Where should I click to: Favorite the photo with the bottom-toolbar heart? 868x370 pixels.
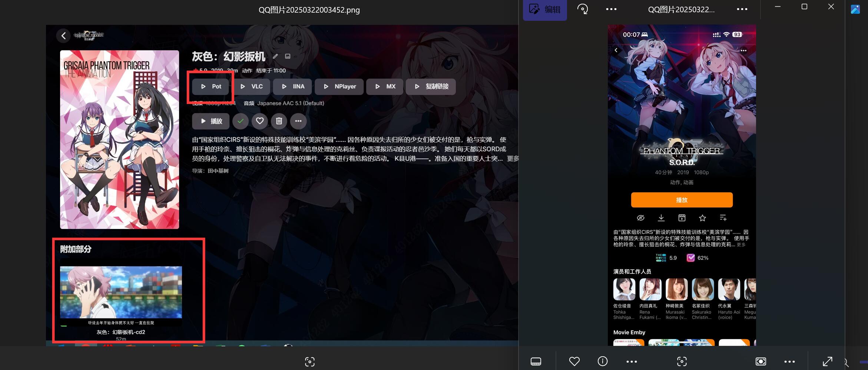click(574, 361)
